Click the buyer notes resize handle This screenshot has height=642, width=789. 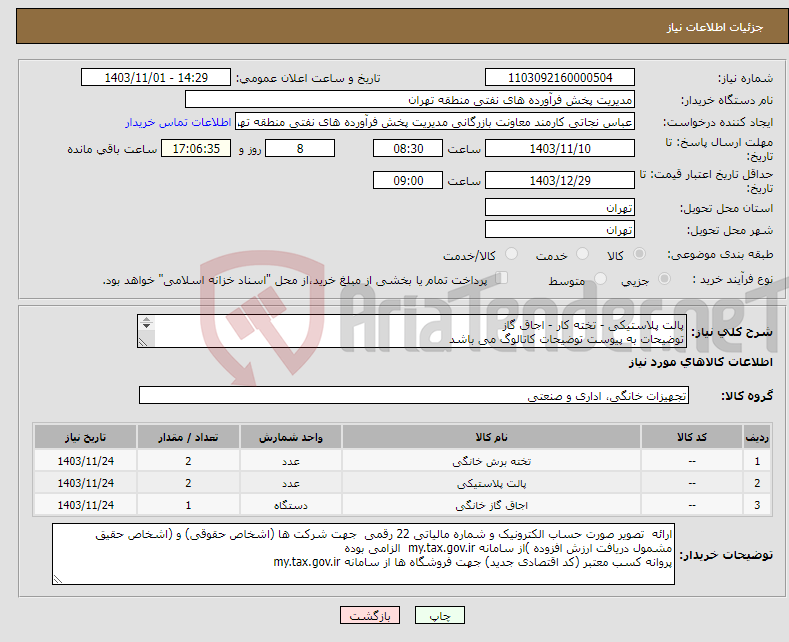point(58,579)
